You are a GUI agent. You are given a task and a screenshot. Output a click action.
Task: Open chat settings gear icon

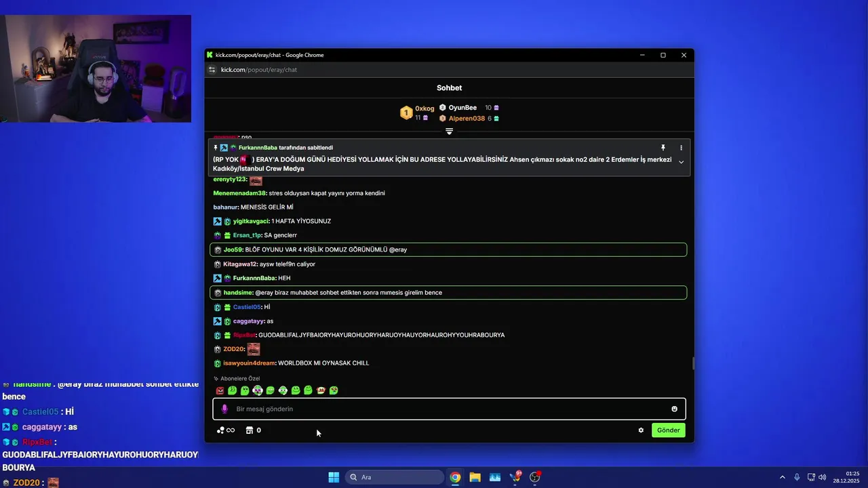(x=641, y=430)
